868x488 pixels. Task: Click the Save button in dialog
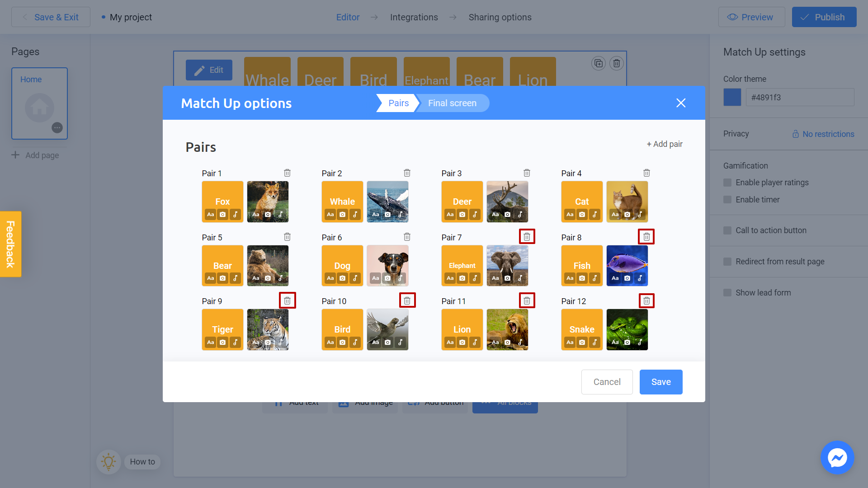(x=660, y=382)
